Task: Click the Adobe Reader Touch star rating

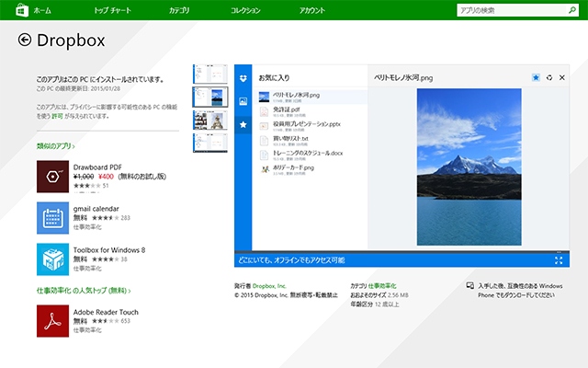Action: (106, 321)
